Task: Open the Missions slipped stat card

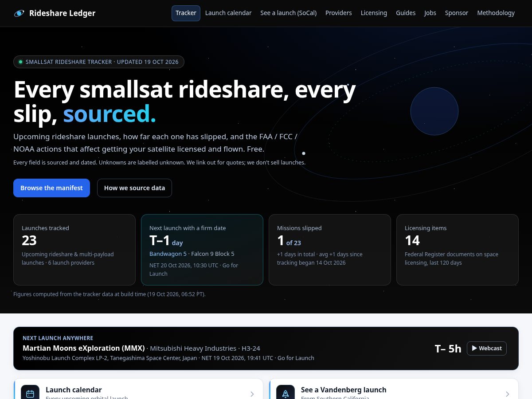Action: [x=330, y=250]
